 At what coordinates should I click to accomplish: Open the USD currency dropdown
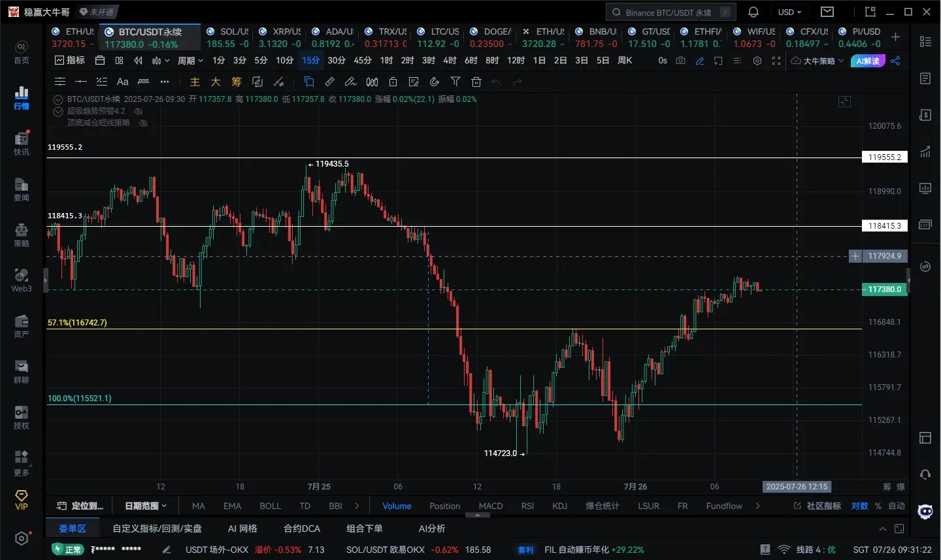(x=789, y=12)
